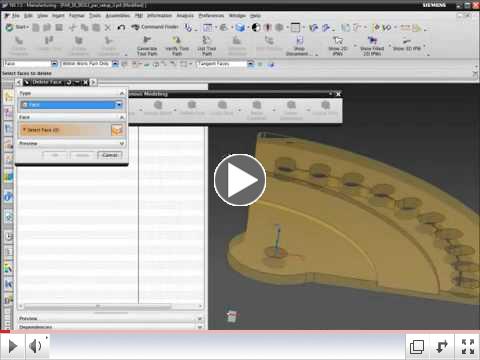
Task: Click the right arrow beside Delete Face title
Action: point(93,82)
